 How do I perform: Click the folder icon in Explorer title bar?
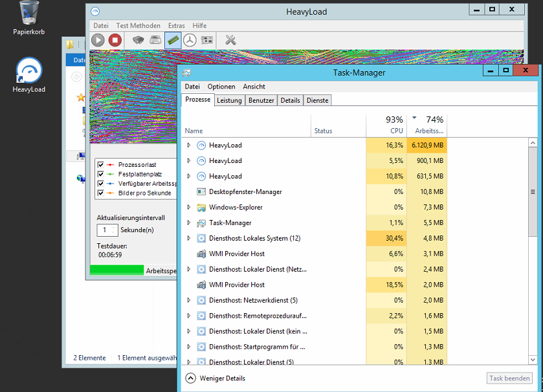click(x=70, y=44)
